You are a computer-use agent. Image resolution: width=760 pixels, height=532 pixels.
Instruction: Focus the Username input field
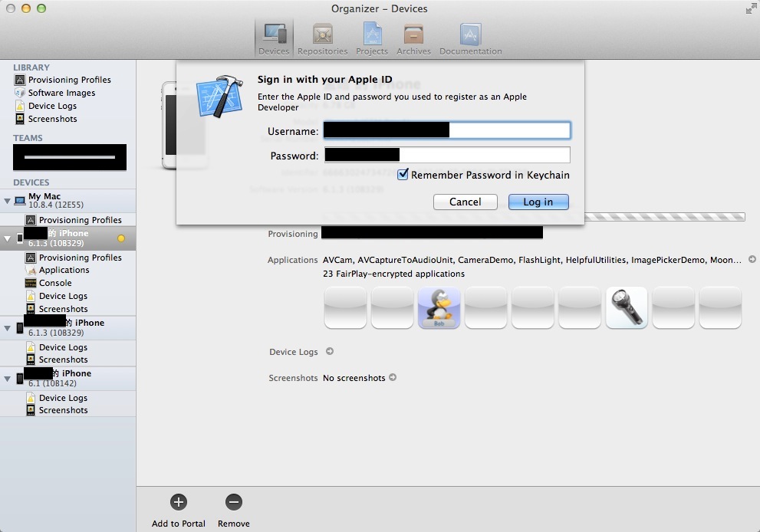click(447, 130)
